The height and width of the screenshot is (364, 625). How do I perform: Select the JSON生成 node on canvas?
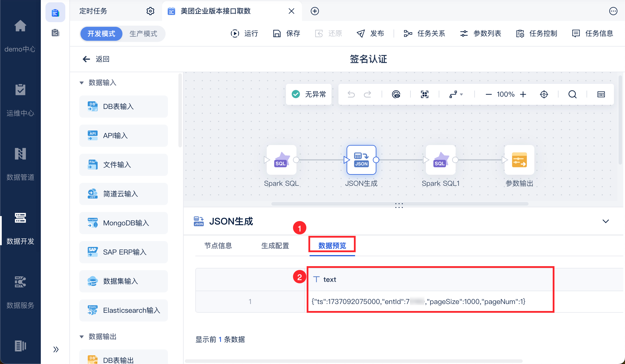tap(361, 160)
